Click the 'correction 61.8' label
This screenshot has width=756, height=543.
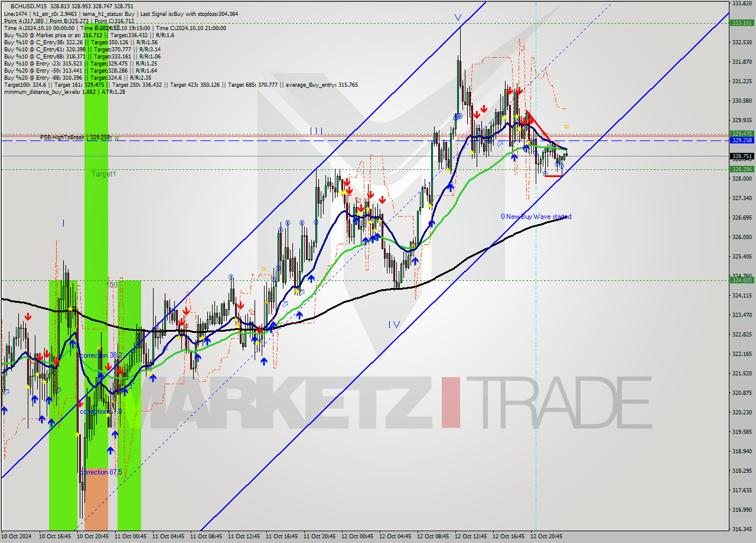click(x=101, y=411)
